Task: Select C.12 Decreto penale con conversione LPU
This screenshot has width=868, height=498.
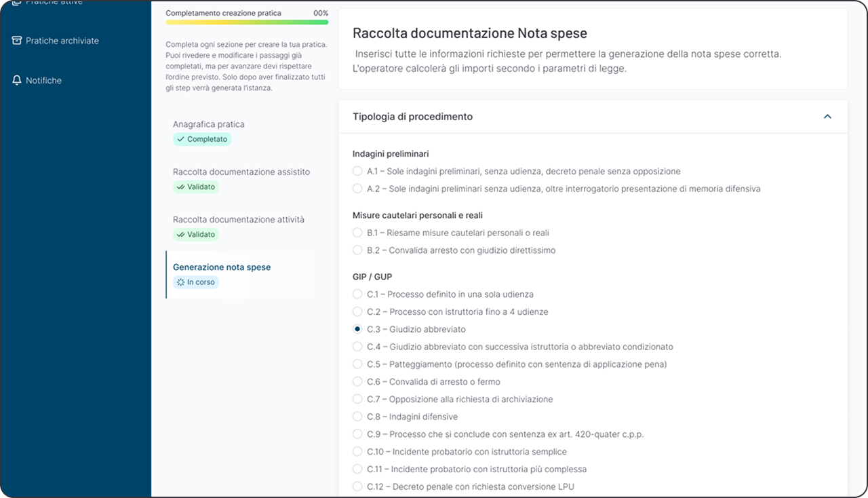Action: pos(357,486)
